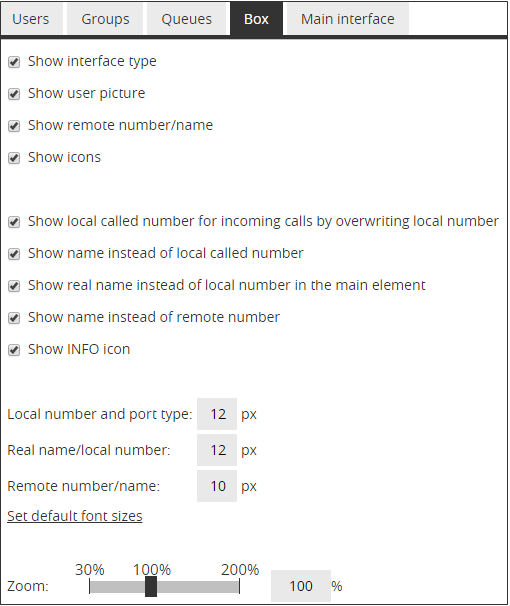Toggle Show user picture checkbox
This screenshot has width=510, height=606.
[x=14, y=94]
